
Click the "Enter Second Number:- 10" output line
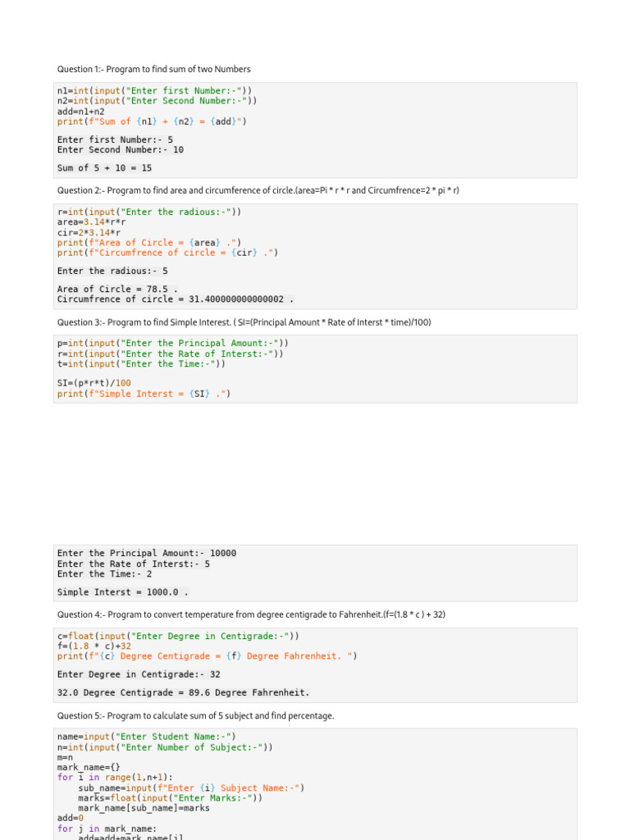pyautogui.click(x=121, y=150)
